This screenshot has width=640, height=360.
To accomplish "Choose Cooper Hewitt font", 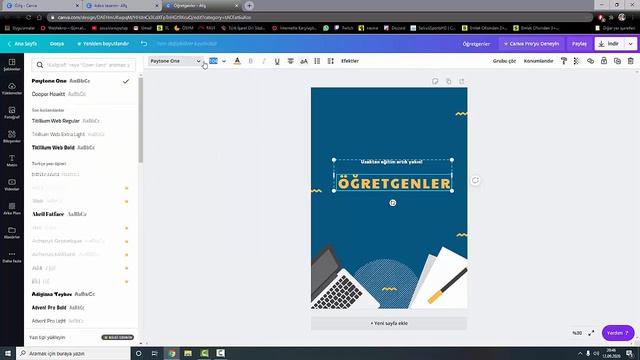I will pyautogui.click(x=81, y=94).
